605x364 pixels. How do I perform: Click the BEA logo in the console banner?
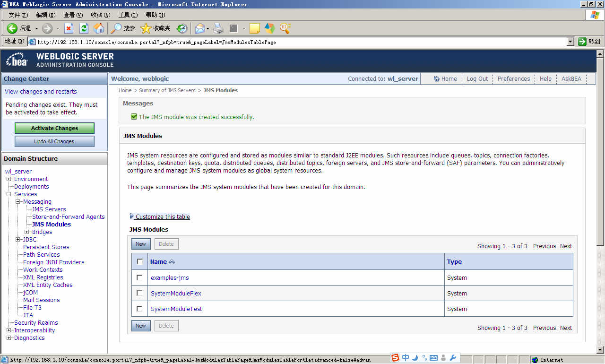pyautogui.click(x=17, y=60)
